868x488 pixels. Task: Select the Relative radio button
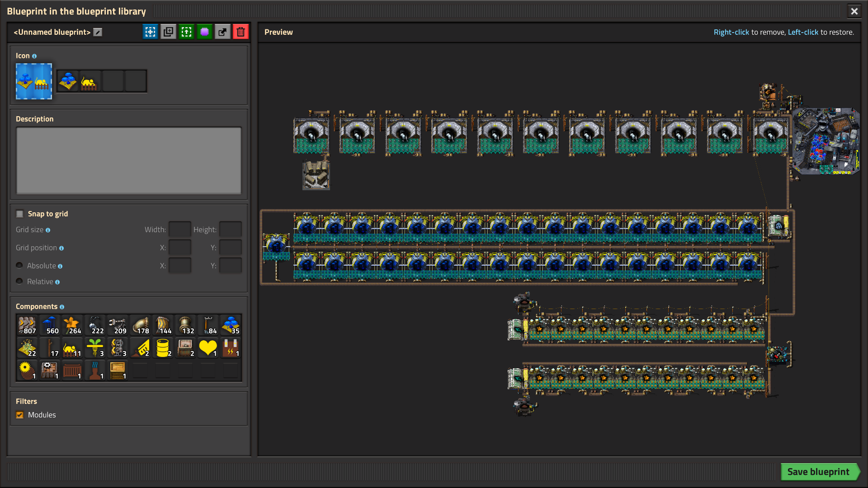click(x=19, y=282)
